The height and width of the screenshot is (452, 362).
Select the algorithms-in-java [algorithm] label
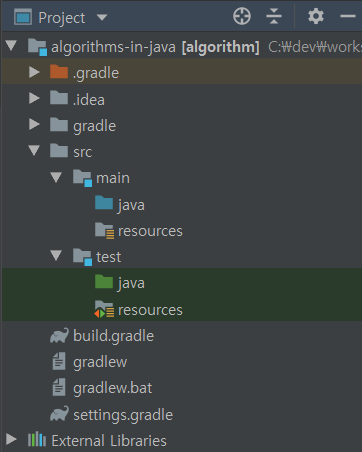point(155,47)
